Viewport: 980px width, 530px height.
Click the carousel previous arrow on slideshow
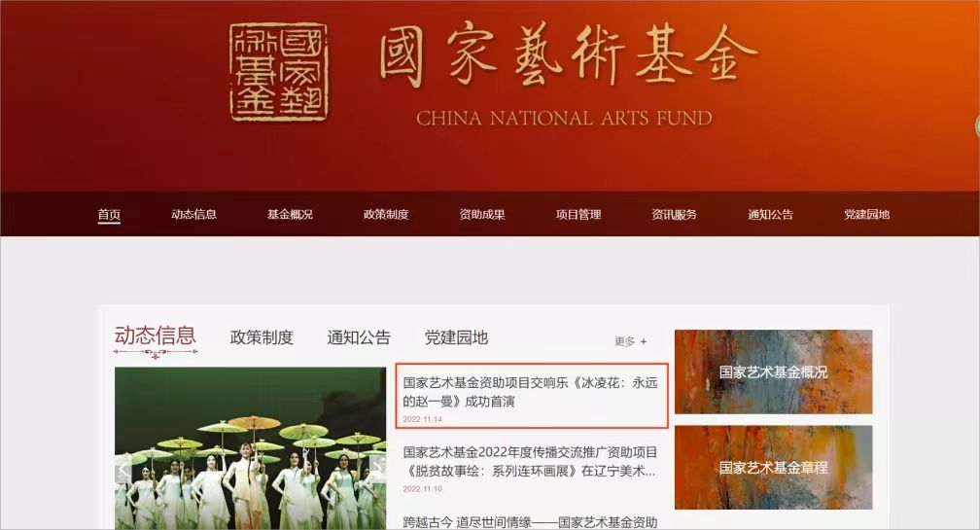click(124, 470)
